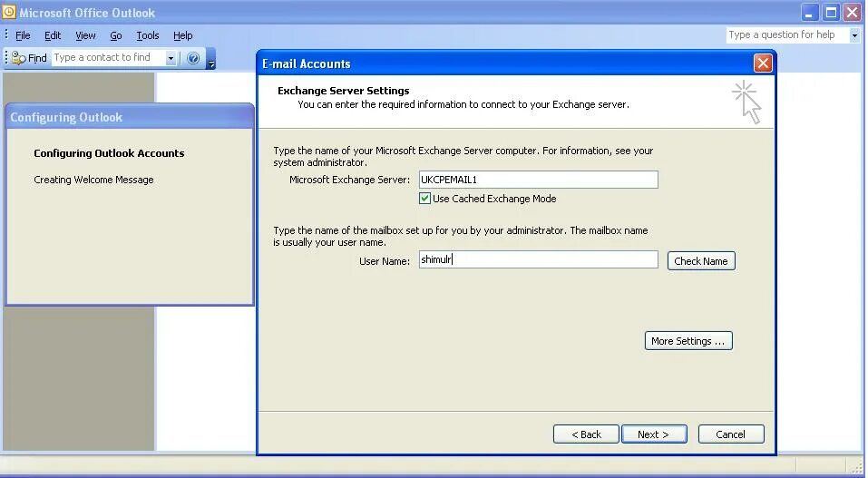Screen dimensions: 868x478
Task: Open the Help menu
Action: (182, 35)
